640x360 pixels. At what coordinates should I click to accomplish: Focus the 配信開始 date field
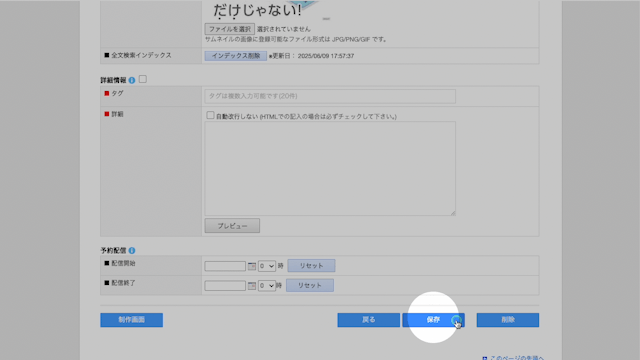225,266
